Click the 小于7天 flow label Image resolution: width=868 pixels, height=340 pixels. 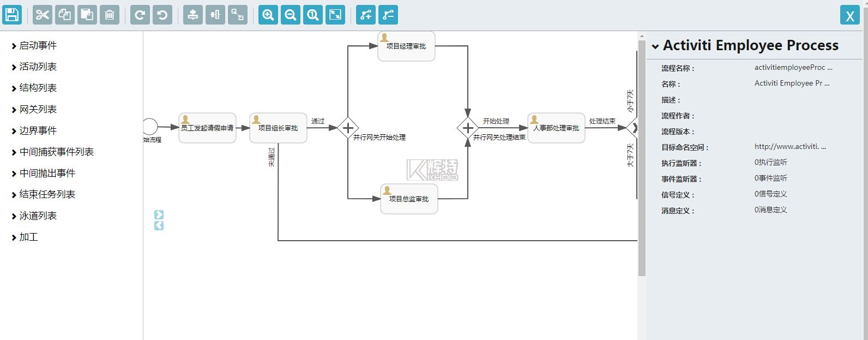pyautogui.click(x=630, y=102)
